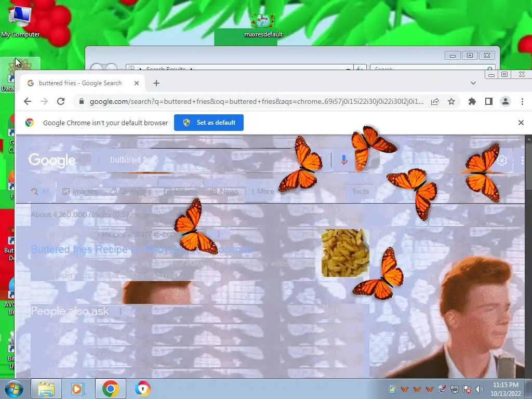Image resolution: width=532 pixels, height=399 pixels.
Task: Go back to the previous page in Chrome
Action: [x=28, y=101]
